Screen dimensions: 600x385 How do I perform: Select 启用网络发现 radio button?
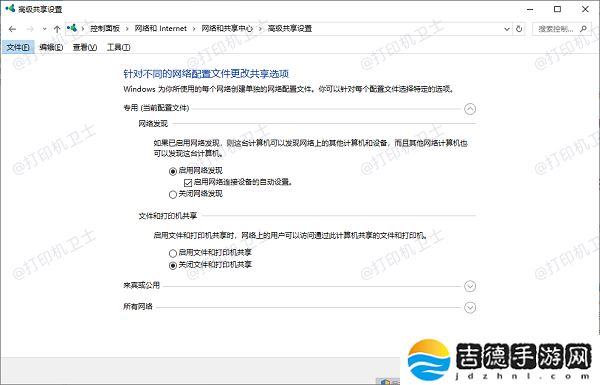click(173, 171)
